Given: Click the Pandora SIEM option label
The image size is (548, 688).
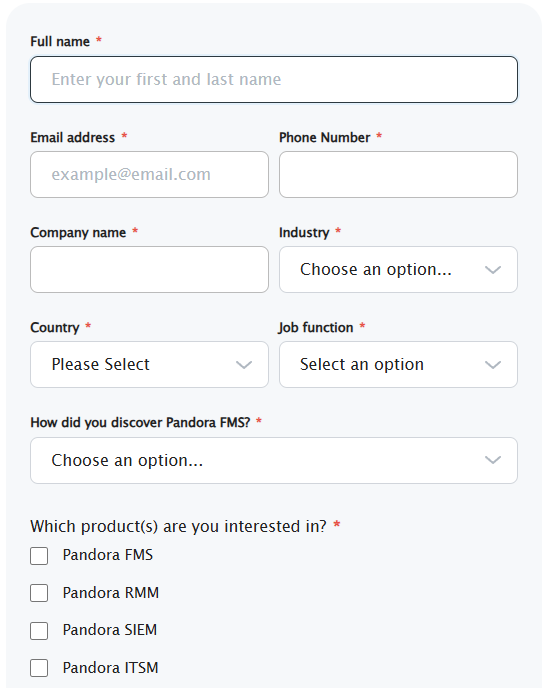Looking at the screenshot, I should tap(110, 630).
